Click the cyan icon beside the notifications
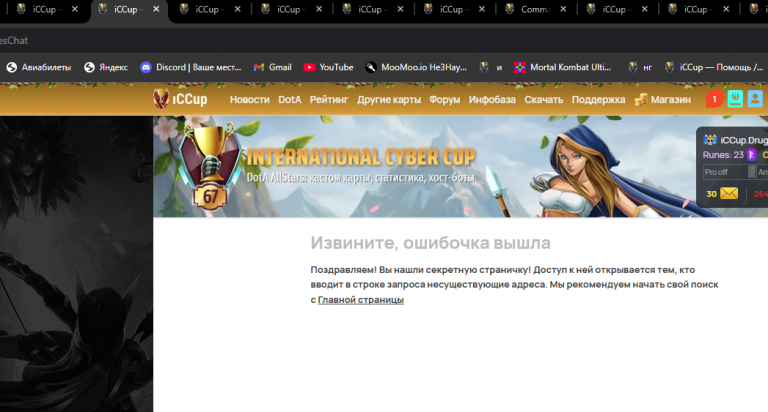Image resolution: width=768 pixels, height=412 pixels. point(735,99)
